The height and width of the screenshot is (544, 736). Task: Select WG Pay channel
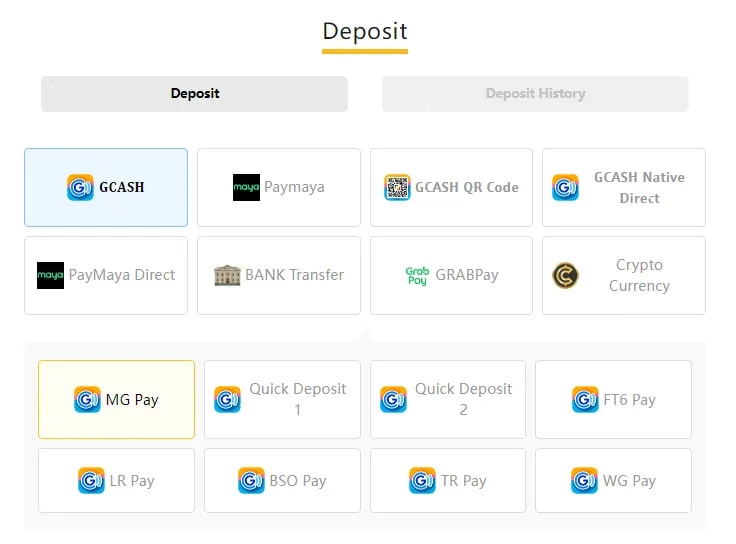pos(613,481)
